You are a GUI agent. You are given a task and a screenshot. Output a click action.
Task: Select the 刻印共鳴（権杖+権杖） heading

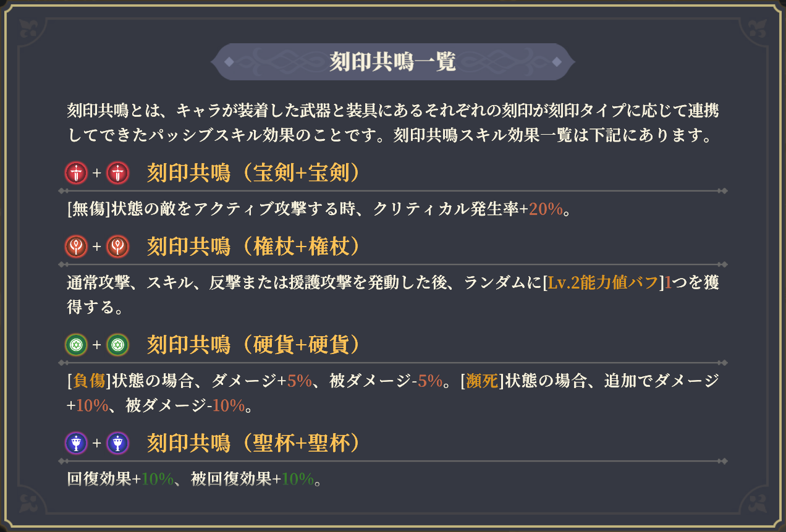coord(253,247)
